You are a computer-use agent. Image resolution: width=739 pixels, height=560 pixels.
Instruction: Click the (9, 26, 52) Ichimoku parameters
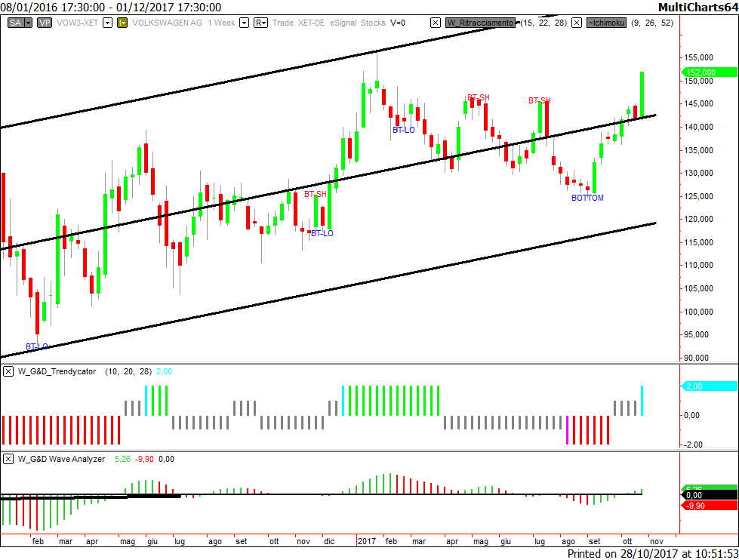click(x=652, y=23)
